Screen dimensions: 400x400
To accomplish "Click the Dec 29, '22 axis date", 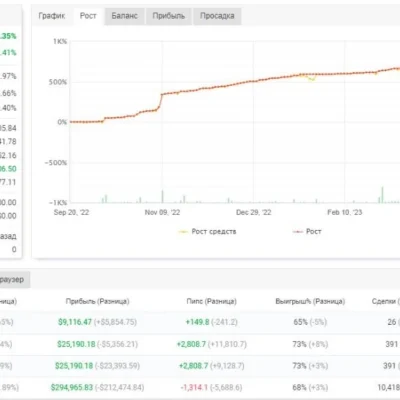I will (x=254, y=212).
